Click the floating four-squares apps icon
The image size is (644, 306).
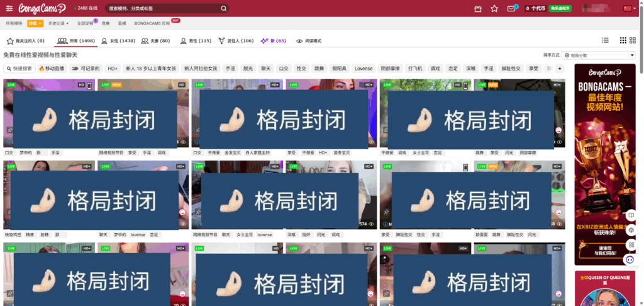[631, 245]
